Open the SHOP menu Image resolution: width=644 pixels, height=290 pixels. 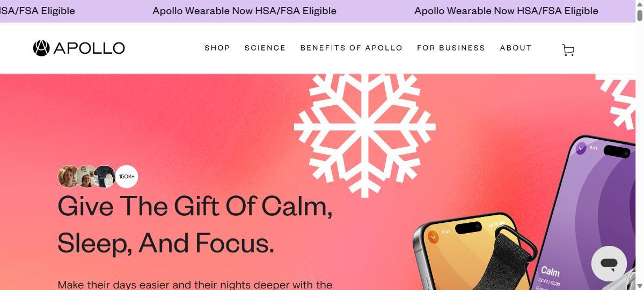point(217,48)
